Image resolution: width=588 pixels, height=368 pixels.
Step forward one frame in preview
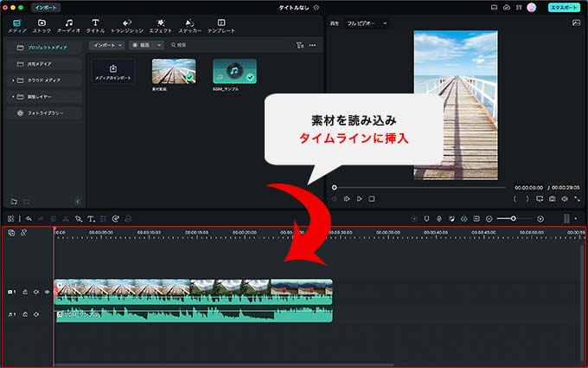[x=347, y=199]
